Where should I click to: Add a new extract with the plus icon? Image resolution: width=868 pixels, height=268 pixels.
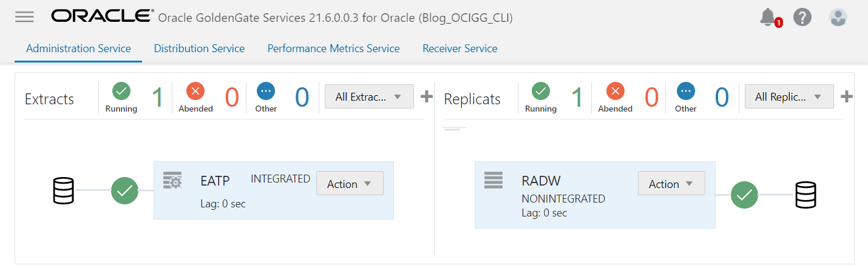[427, 96]
